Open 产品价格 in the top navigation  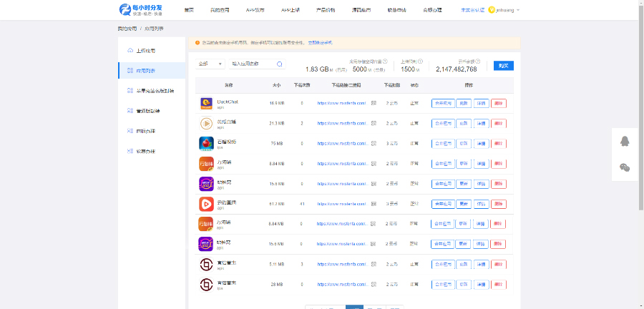coord(326,10)
